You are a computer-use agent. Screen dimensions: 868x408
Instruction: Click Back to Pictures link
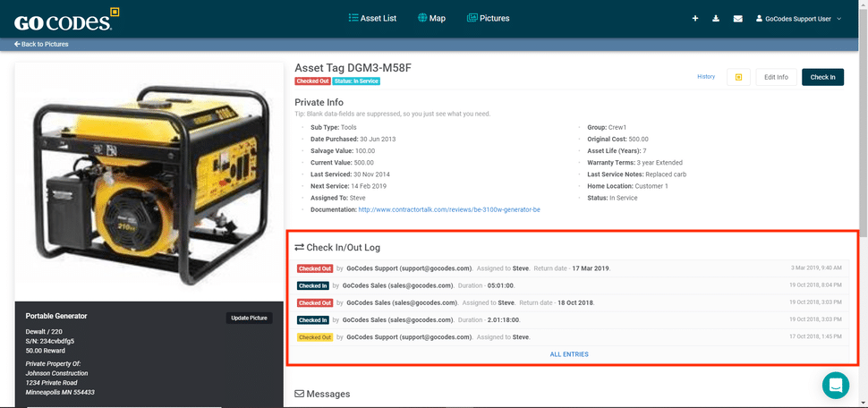coord(41,44)
